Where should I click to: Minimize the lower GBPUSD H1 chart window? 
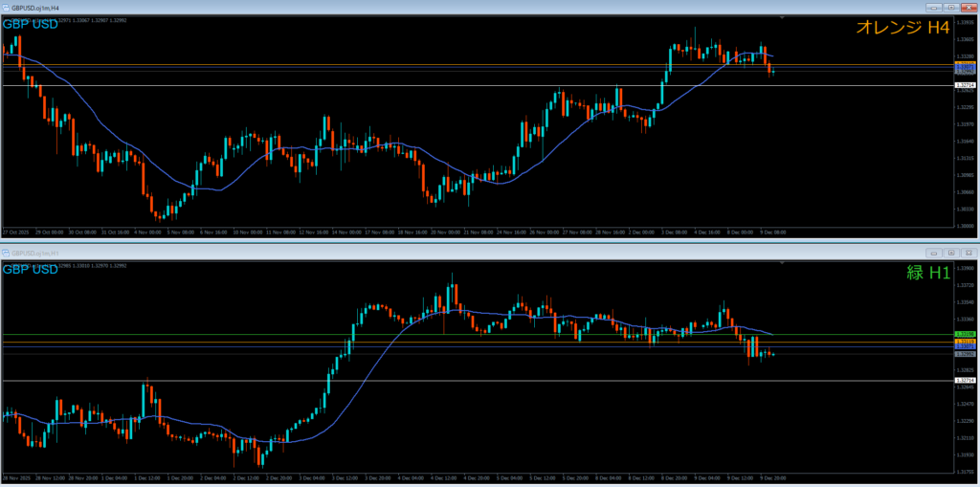point(936,253)
